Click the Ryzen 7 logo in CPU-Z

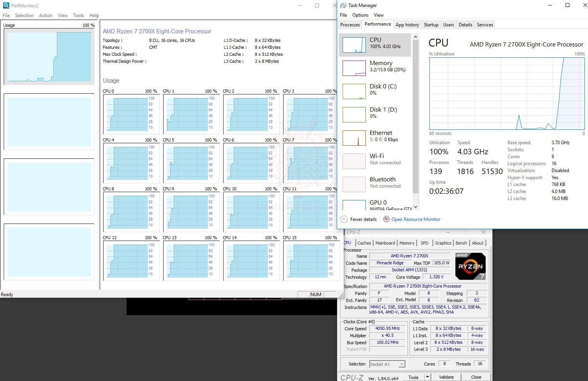pyautogui.click(x=470, y=266)
